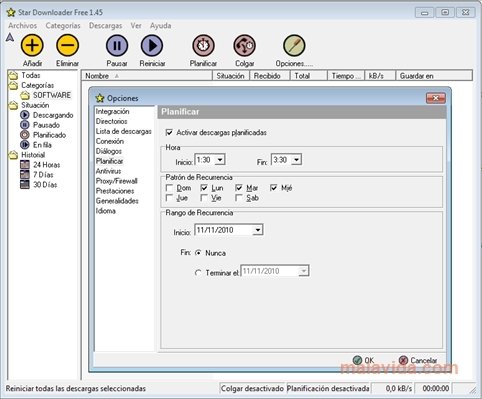Click the 24 Horas history icon

click(25, 165)
